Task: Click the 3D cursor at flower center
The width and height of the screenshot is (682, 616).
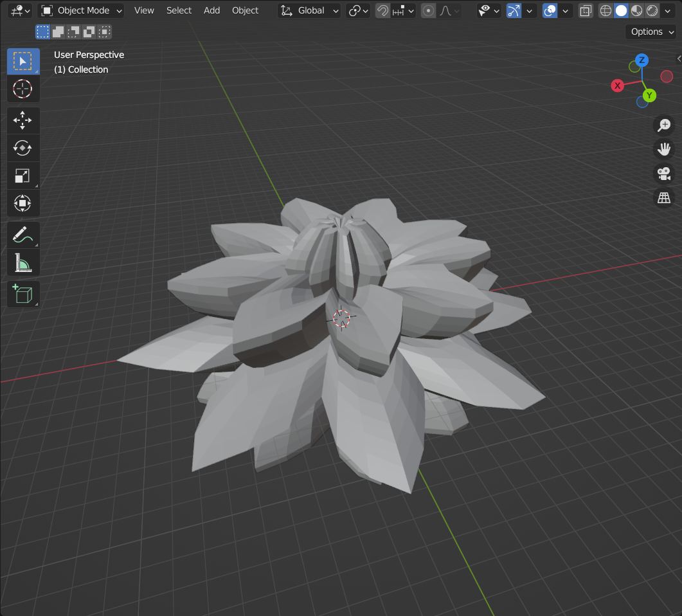Action: point(341,319)
